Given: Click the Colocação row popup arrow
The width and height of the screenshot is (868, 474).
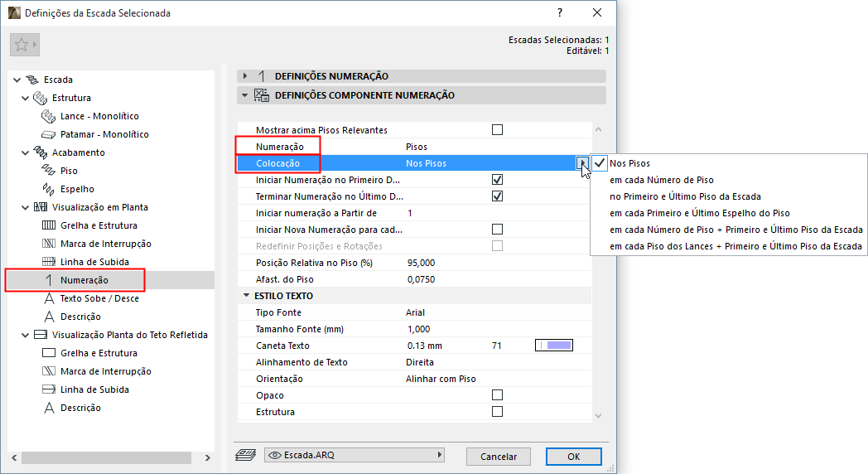Looking at the screenshot, I should (581, 162).
